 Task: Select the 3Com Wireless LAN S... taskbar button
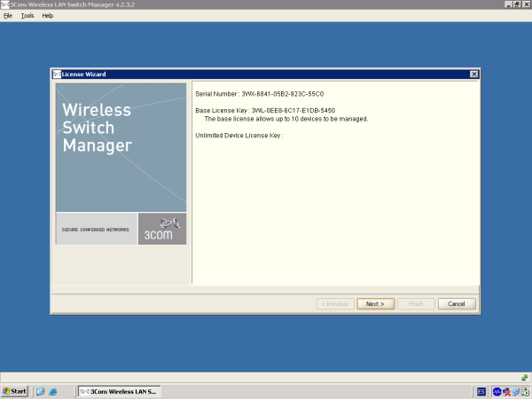(120, 391)
